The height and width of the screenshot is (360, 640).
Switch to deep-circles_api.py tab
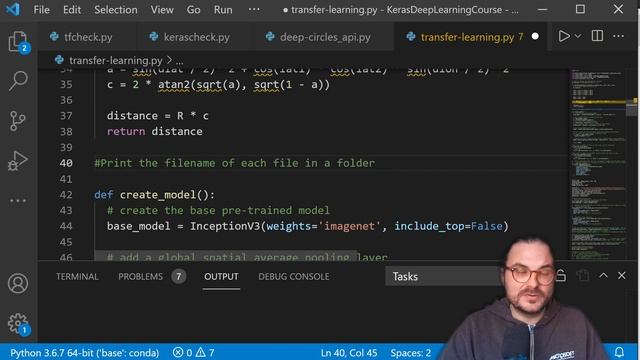[x=324, y=37]
